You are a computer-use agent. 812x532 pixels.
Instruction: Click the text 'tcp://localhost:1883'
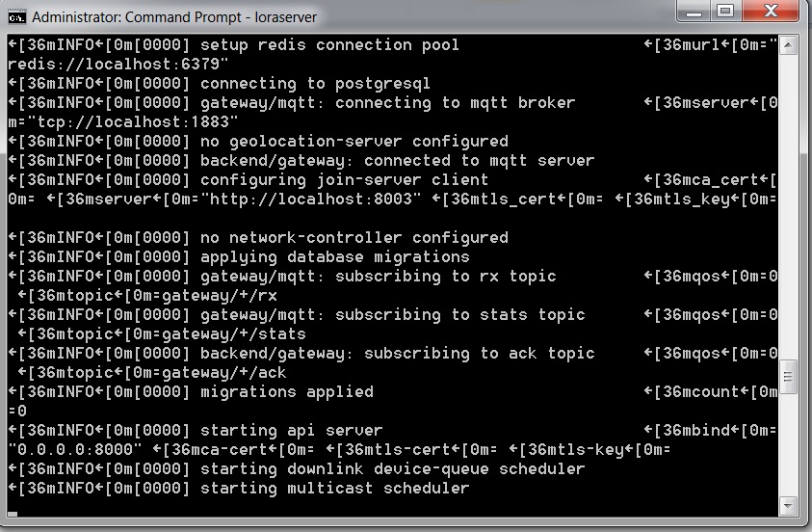click(133, 122)
